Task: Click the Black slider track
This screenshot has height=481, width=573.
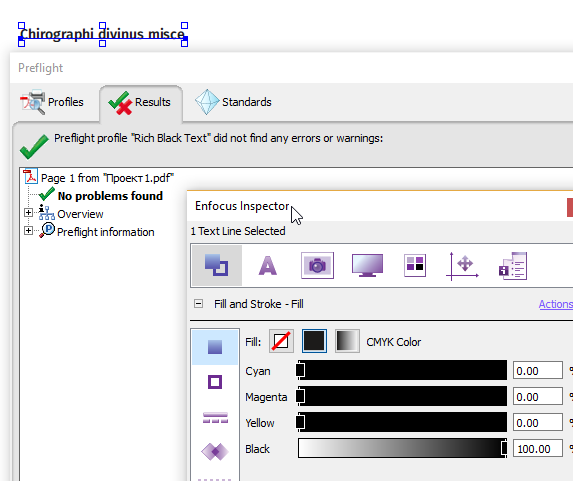Action: click(403, 448)
